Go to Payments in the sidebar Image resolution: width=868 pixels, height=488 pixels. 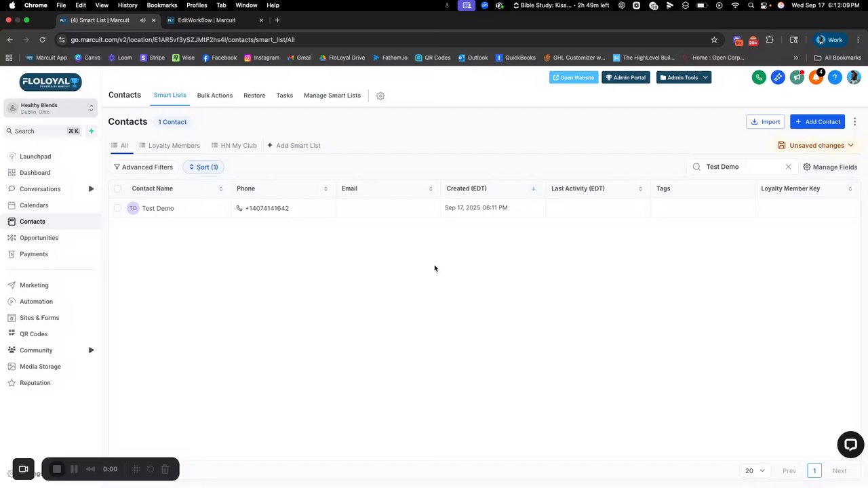point(34,254)
